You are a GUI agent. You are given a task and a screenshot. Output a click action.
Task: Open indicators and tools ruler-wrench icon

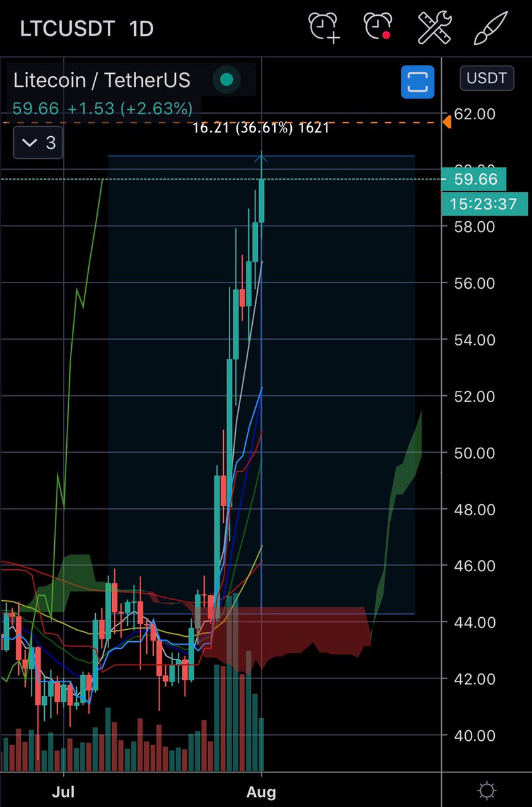click(435, 28)
